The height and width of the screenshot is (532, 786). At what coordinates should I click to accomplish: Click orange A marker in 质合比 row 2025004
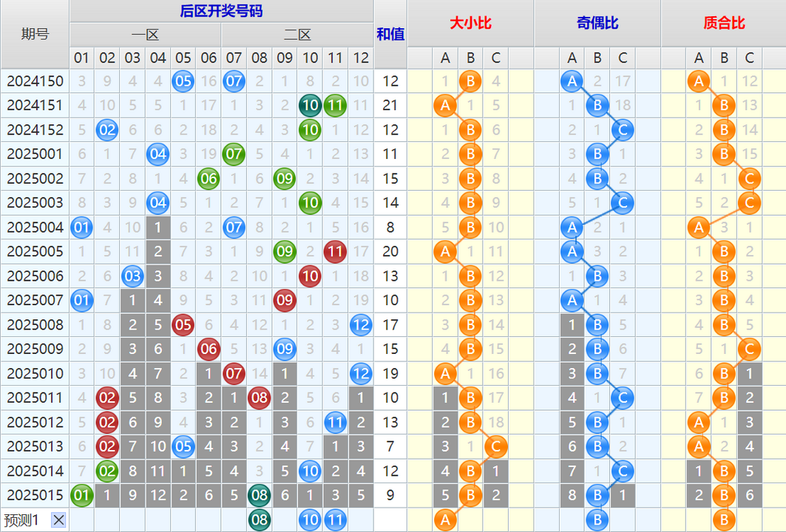[x=699, y=227]
